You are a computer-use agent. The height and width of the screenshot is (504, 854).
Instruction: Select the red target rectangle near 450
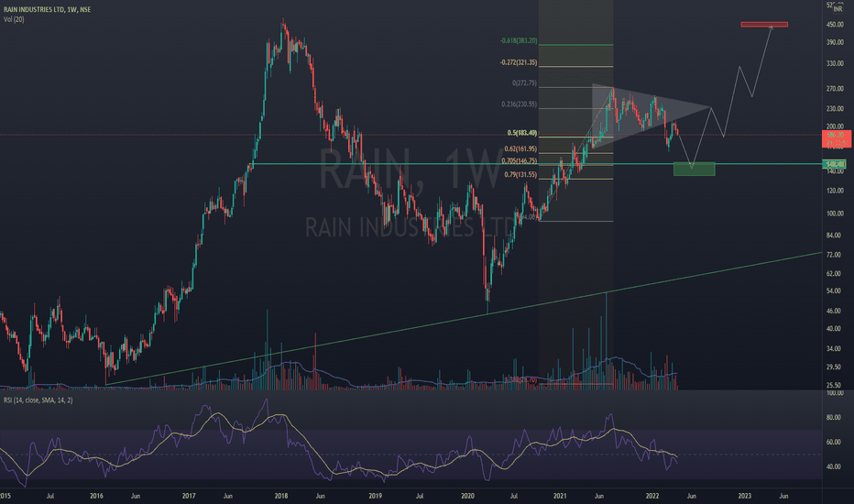click(764, 25)
